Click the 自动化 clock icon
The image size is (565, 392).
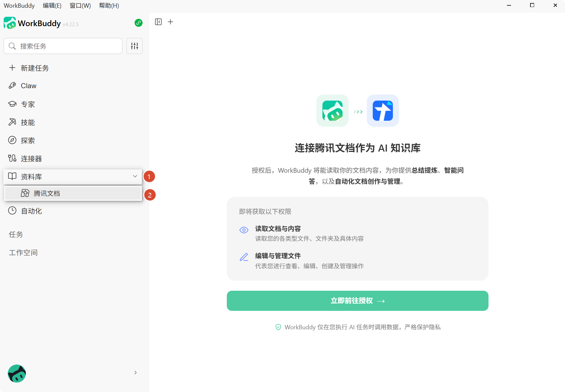click(x=12, y=211)
